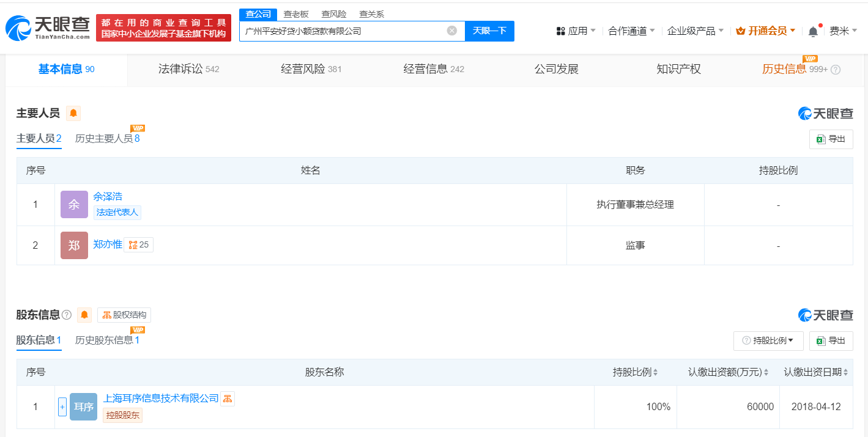The height and width of the screenshot is (437, 868).
Task: Open the 应用 dropdown menu
Action: (576, 31)
